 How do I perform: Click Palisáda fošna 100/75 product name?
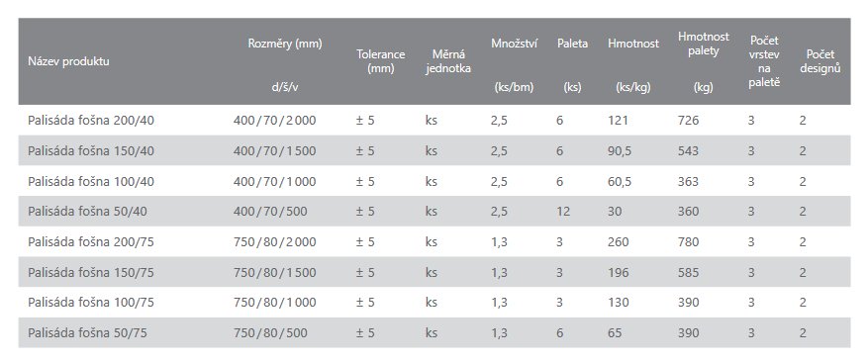pyautogui.click(x=91, y=302)
